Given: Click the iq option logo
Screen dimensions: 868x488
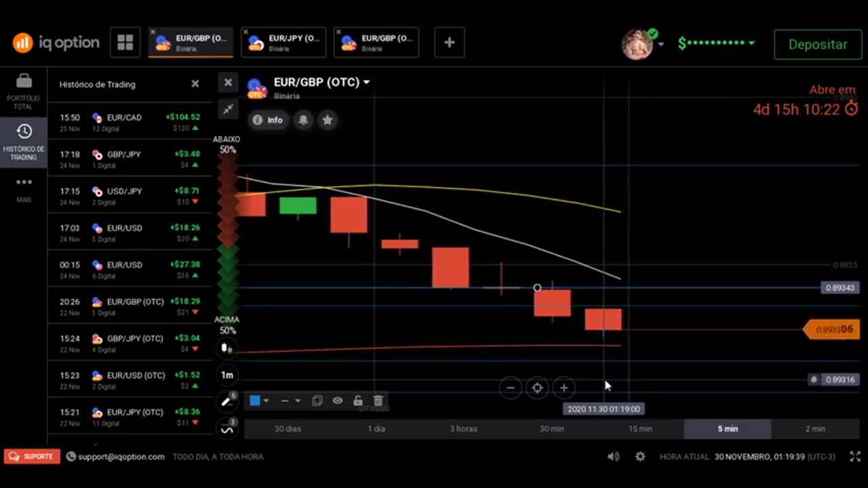Looking at the screenshot, I should click(56, 43).
